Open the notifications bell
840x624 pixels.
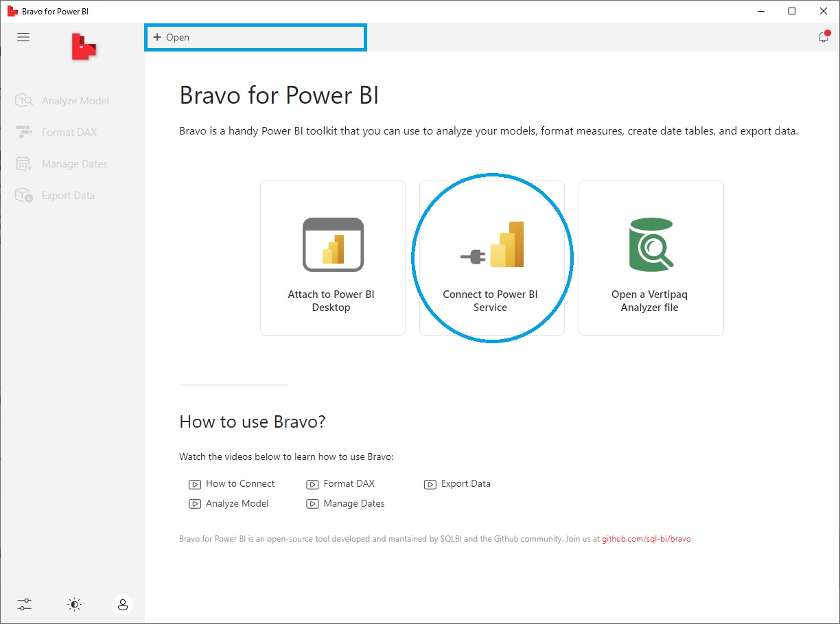coord(824,37)
